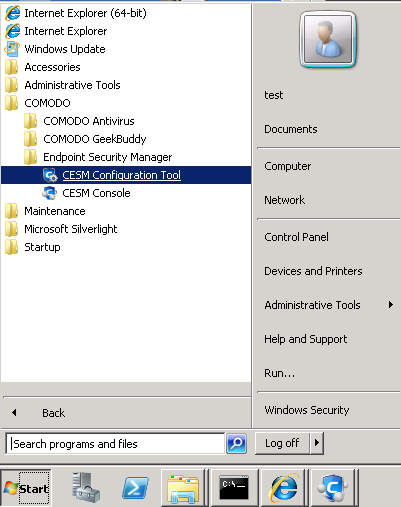
Task: Click COMODO CESM taskbar icon
Action: (332, 488)
